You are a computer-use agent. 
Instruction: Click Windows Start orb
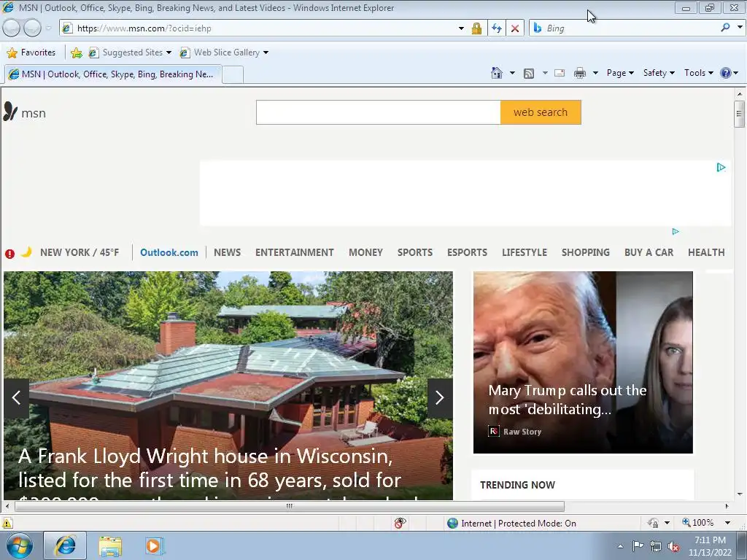click(x=20, y=545)
